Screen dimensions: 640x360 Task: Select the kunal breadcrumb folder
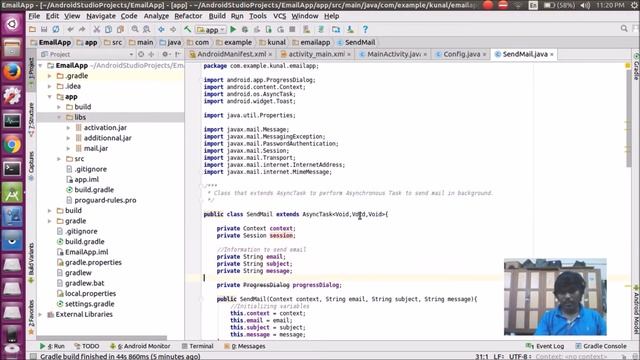point(273,42)
